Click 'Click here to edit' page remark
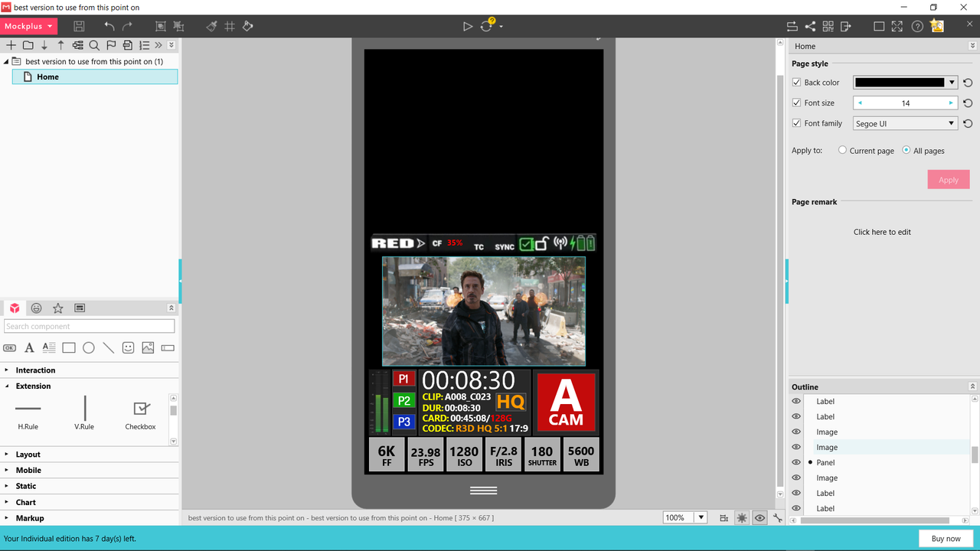The image size is (980, 551). (x=882, y=232)
